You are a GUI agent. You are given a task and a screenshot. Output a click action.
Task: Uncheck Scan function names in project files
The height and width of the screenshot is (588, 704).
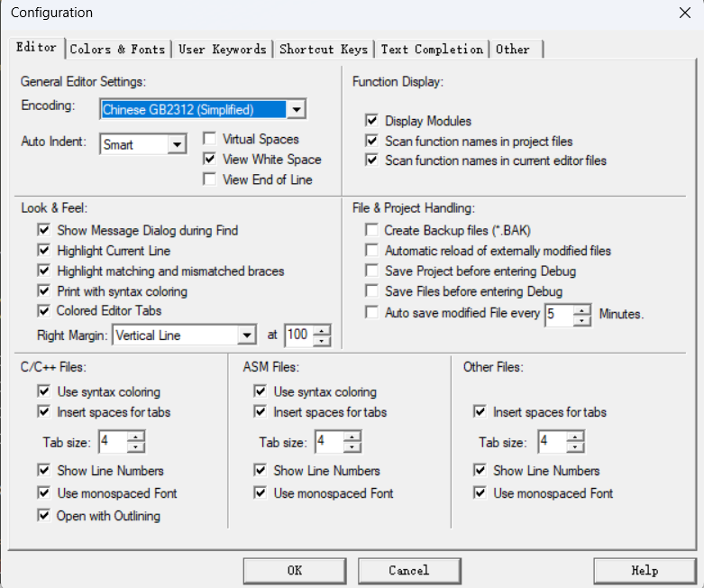click(371, 141)
